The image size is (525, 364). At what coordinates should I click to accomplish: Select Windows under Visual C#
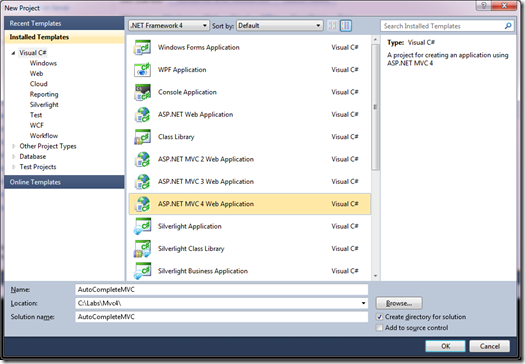43,63
